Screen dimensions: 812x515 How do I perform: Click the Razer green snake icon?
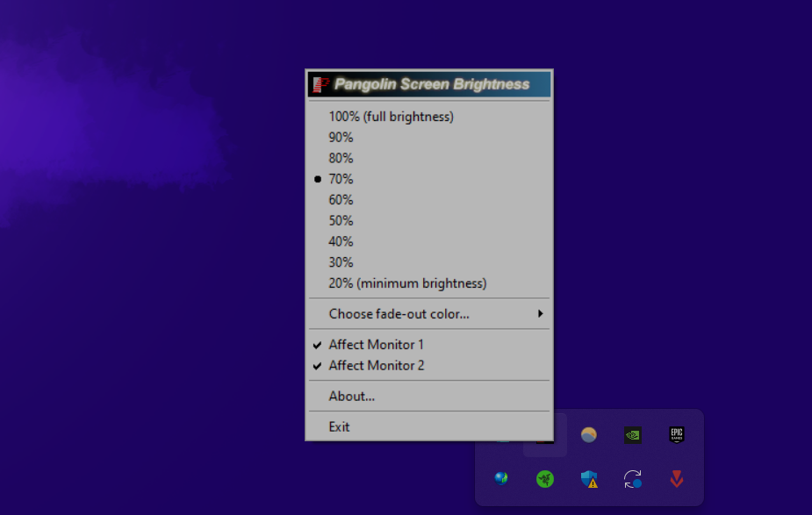point(545,479)
